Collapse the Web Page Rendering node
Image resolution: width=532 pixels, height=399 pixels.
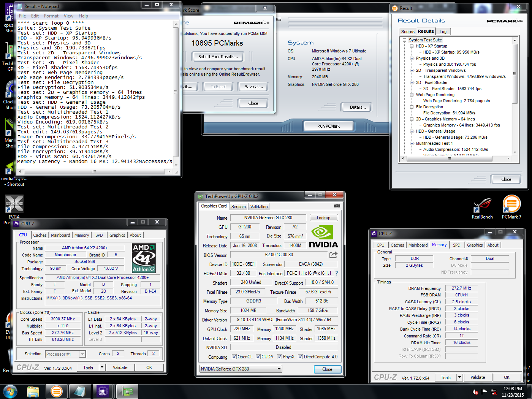click(412, 95)
